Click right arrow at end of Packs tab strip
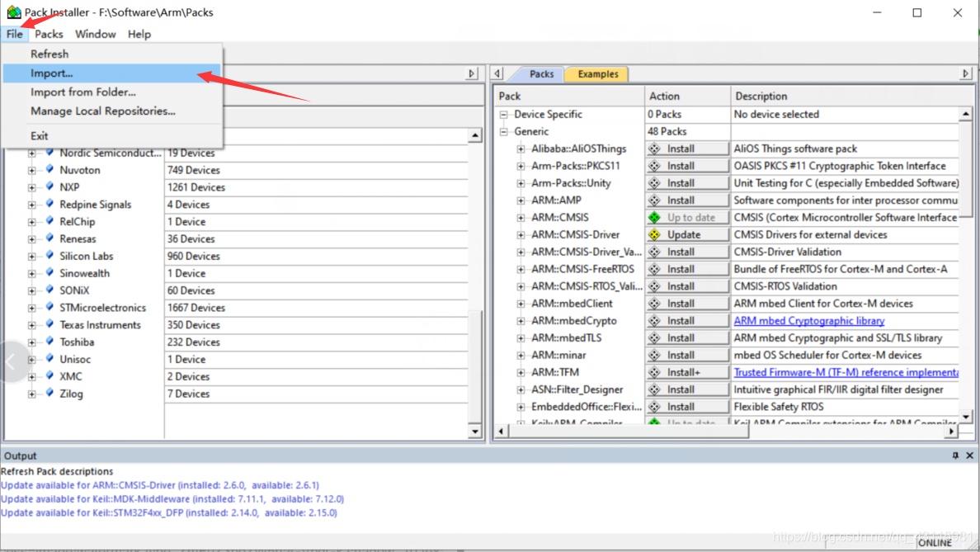The image size is (980, 552). pyautogui.click(x=966, y=73)
